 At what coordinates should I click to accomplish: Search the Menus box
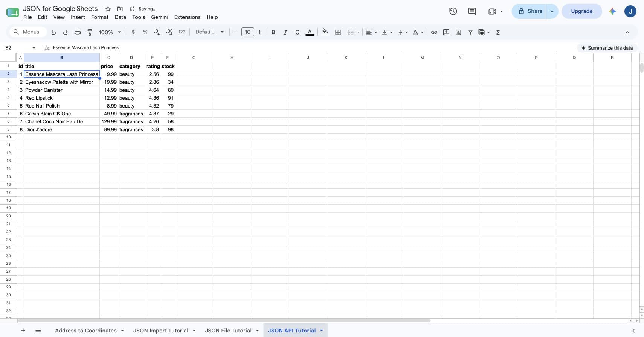tap(28, 32)
